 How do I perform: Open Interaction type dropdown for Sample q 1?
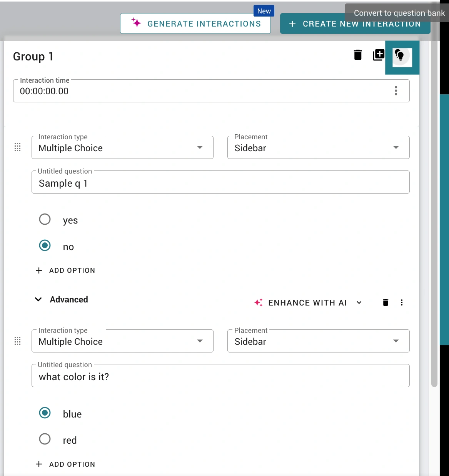(x=122, y=147)
